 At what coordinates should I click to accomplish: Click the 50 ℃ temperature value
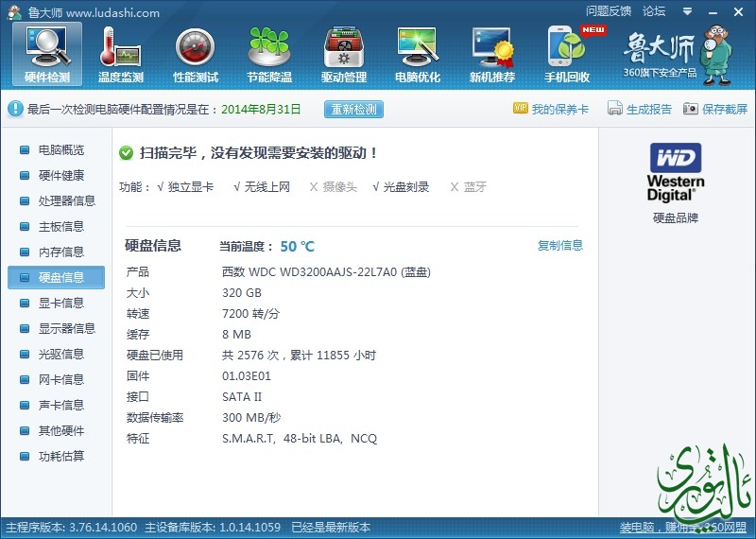297,247
